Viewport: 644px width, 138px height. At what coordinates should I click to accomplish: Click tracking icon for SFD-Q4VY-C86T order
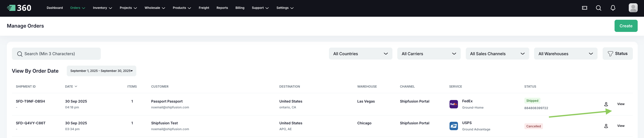click(x=606, y=126)
